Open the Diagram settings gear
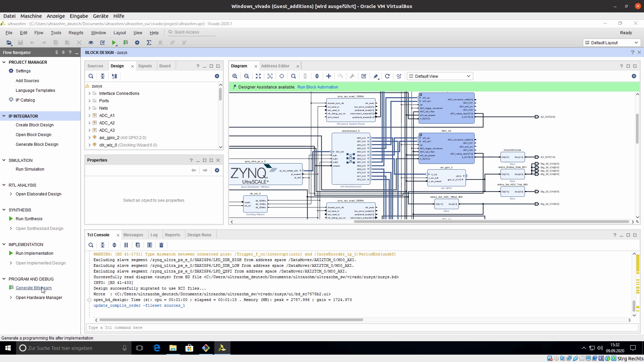The image size is (644, 362). [634, 76]
